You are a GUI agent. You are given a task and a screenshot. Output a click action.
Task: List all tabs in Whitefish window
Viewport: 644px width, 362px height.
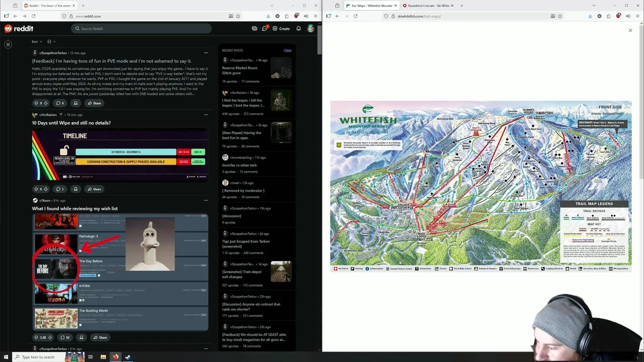click(x=594, y=6)
